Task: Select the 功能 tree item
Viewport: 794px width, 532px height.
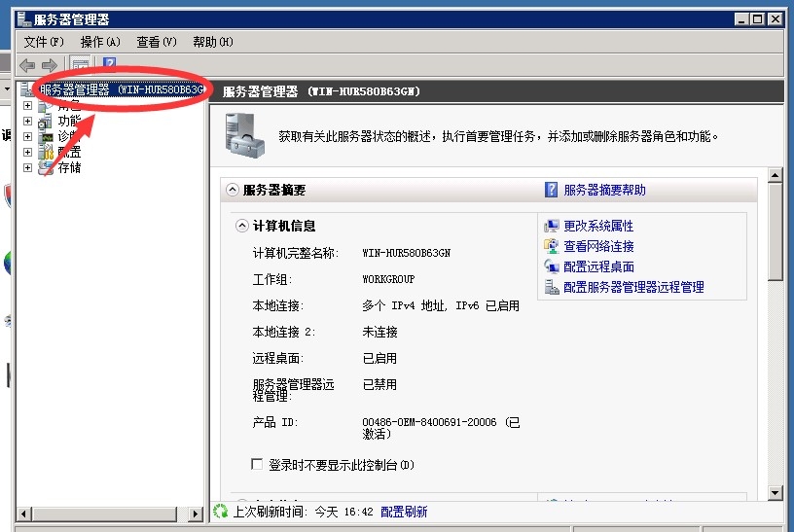Action: [69, 121]
